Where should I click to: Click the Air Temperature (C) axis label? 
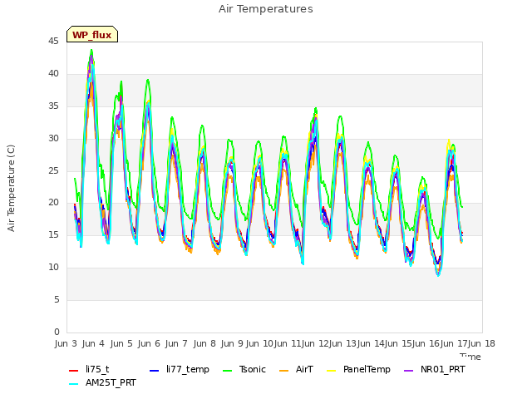tap(11, 189)
